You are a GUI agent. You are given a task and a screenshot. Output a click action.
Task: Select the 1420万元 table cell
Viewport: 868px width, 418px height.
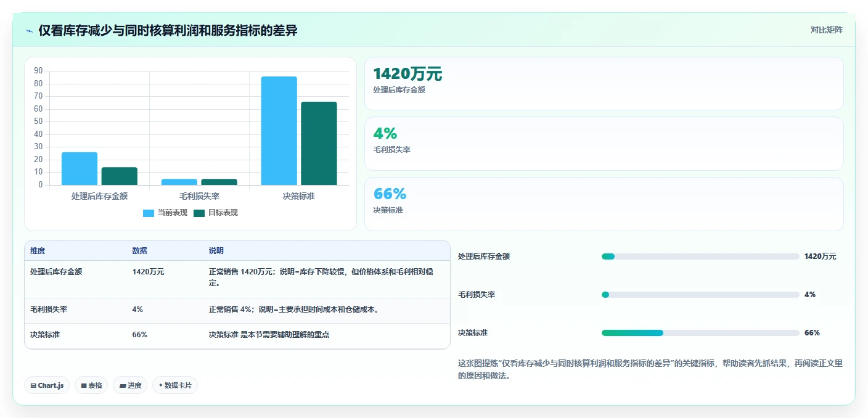point(148,271)
